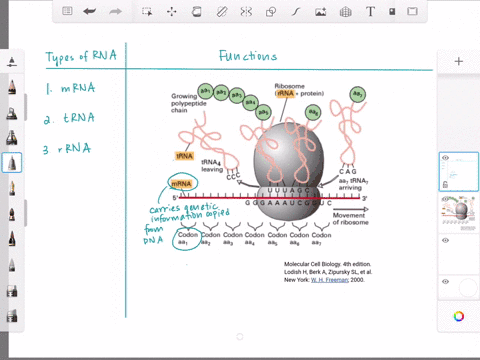This screenshot has width=480, height=360.
Task: Toggle visibility of the blank third layer
Action: (x=445, y=240)
